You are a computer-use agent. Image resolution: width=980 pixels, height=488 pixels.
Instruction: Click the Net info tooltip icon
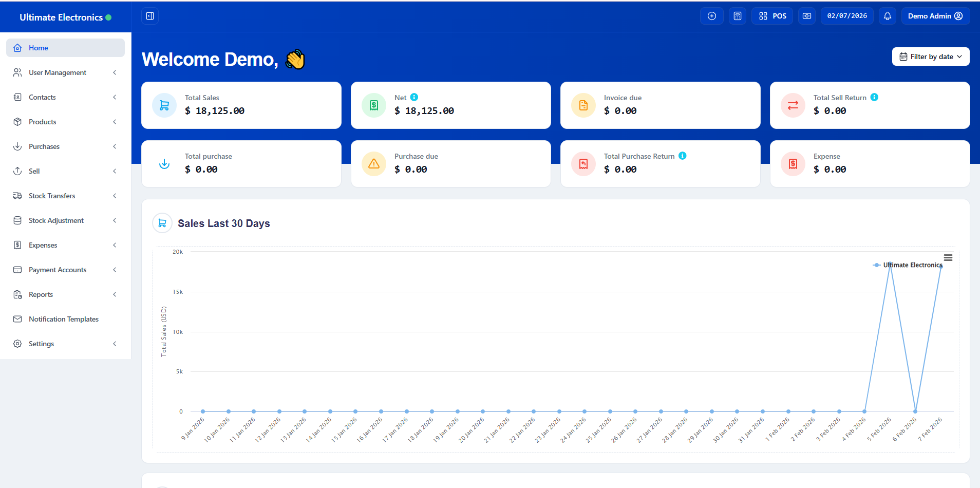(x=413, y=97)
